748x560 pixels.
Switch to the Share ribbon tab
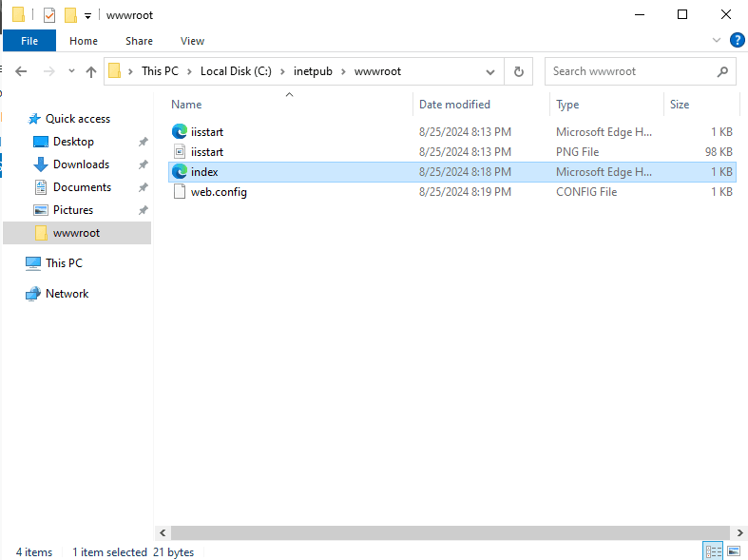coord(139,41)
